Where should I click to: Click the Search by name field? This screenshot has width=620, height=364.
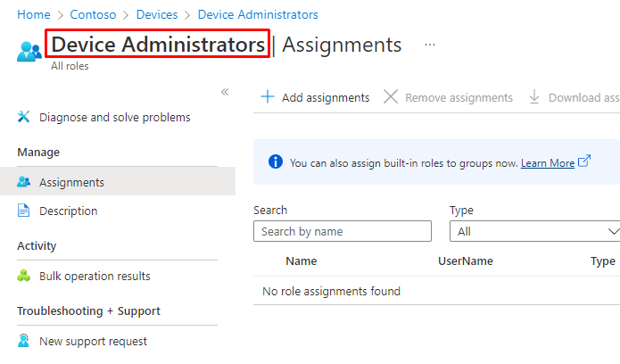pos(342,231)
